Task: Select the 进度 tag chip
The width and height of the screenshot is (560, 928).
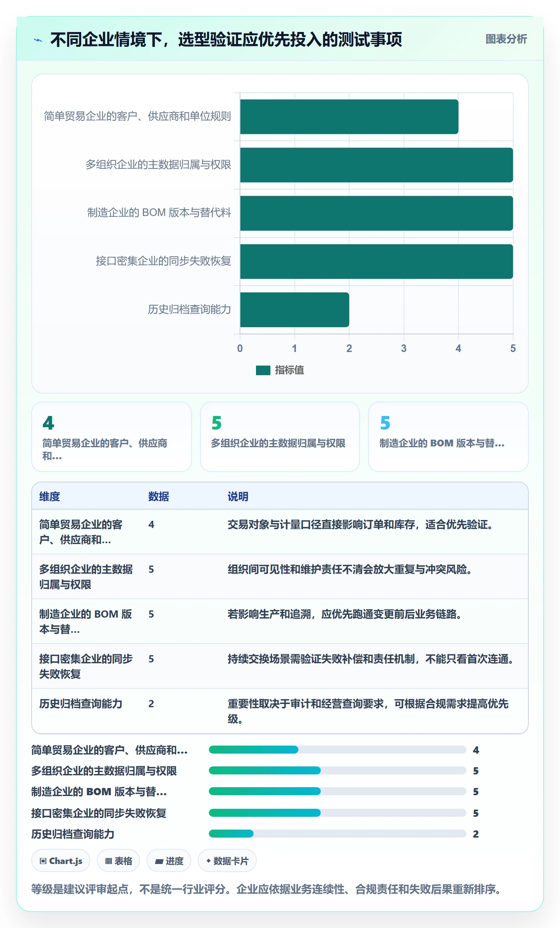Action: click(x=169, y=861)
